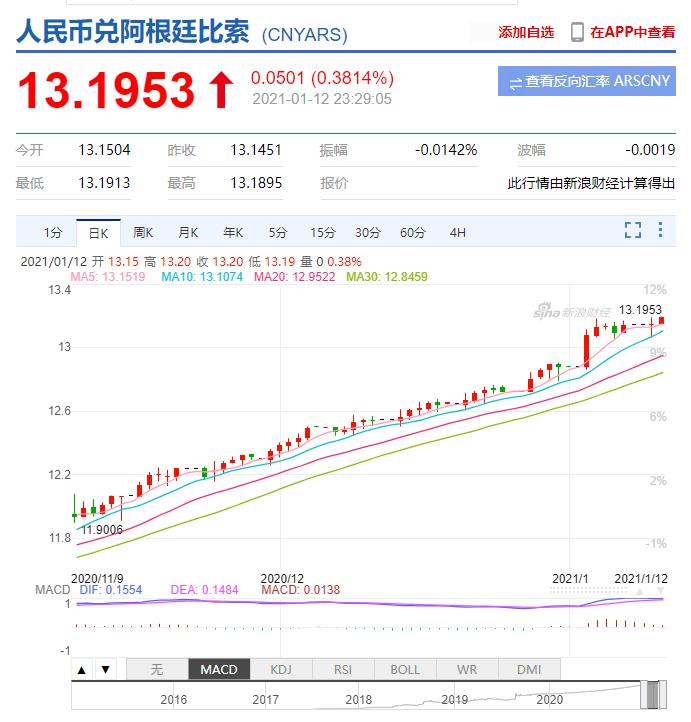
Task: Select the DMI indicator
Action: click(x=529, y=670)
